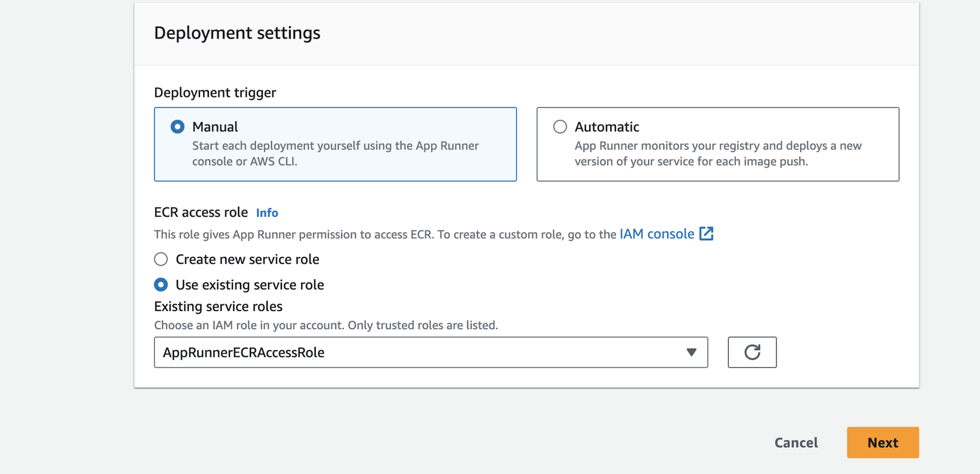Click the Automatic tile description text
Viewport: 980px width, 474px height.
click(x=717, y=153)
